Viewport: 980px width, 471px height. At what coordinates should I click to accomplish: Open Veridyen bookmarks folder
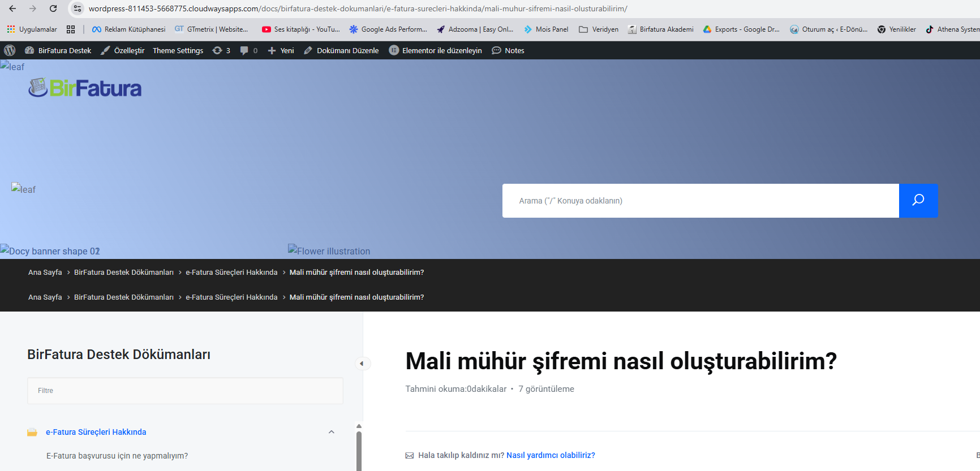(x=599, y=29)
